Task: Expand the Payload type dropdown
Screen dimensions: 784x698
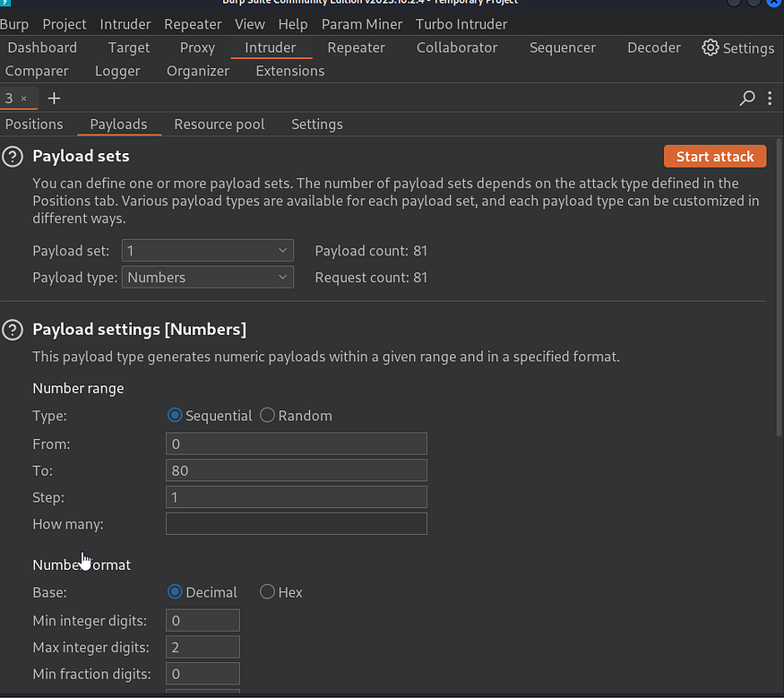Action: 207,278
